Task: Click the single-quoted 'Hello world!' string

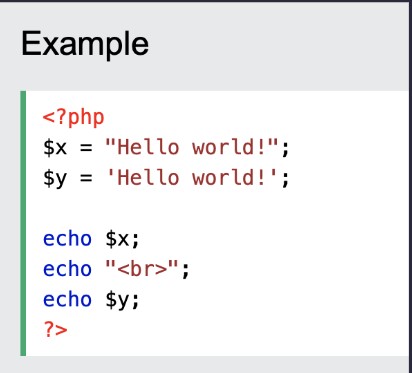Action: (x=192, y=177)
